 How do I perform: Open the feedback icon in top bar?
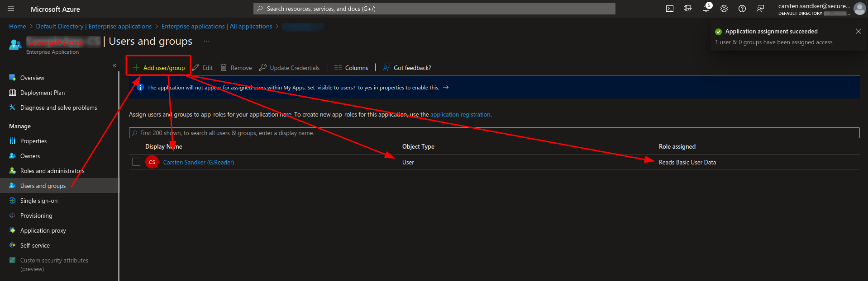click(x=760, y=9)
